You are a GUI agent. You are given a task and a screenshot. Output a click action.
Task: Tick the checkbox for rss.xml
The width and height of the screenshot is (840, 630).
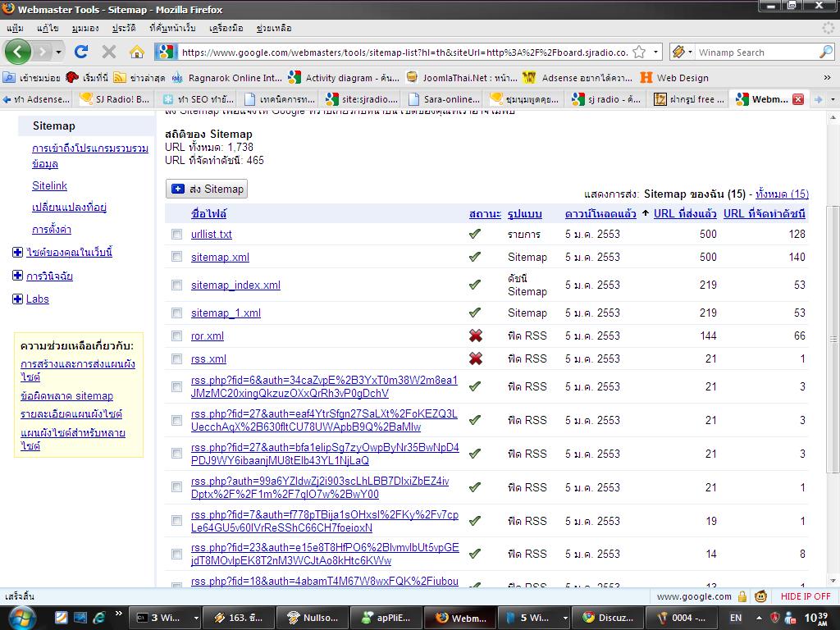tap(177, 358)
